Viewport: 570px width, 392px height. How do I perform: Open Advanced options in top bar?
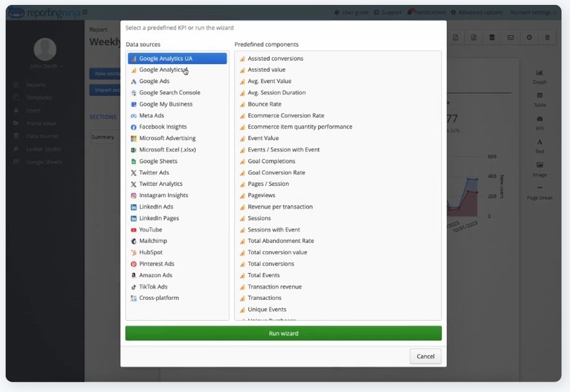point(476,13)
